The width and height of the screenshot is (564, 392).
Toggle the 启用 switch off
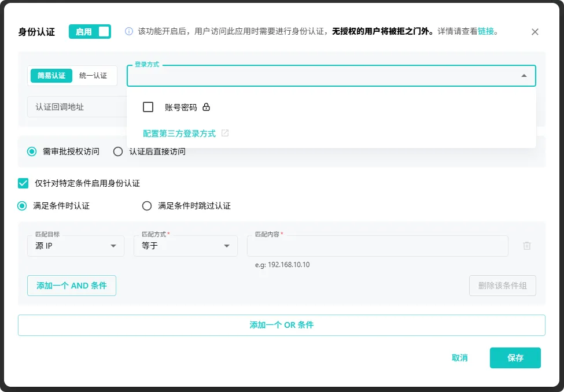[90, 32]
